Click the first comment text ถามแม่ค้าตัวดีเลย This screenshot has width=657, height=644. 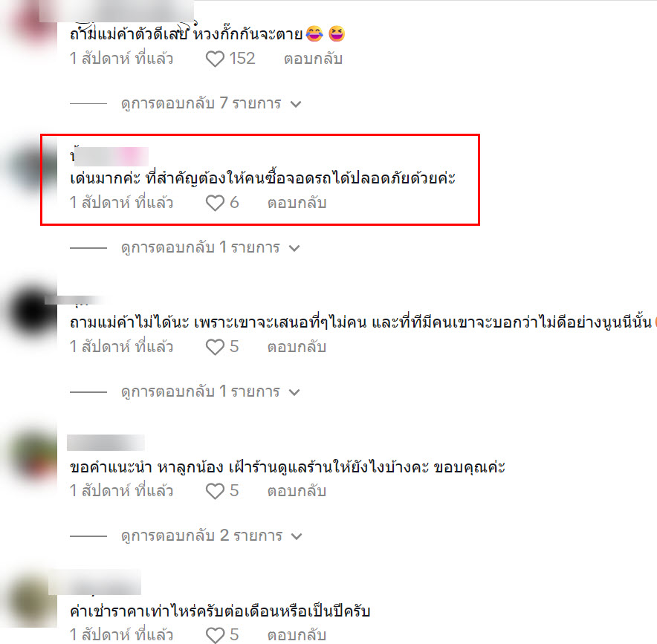tap(186, 34)
